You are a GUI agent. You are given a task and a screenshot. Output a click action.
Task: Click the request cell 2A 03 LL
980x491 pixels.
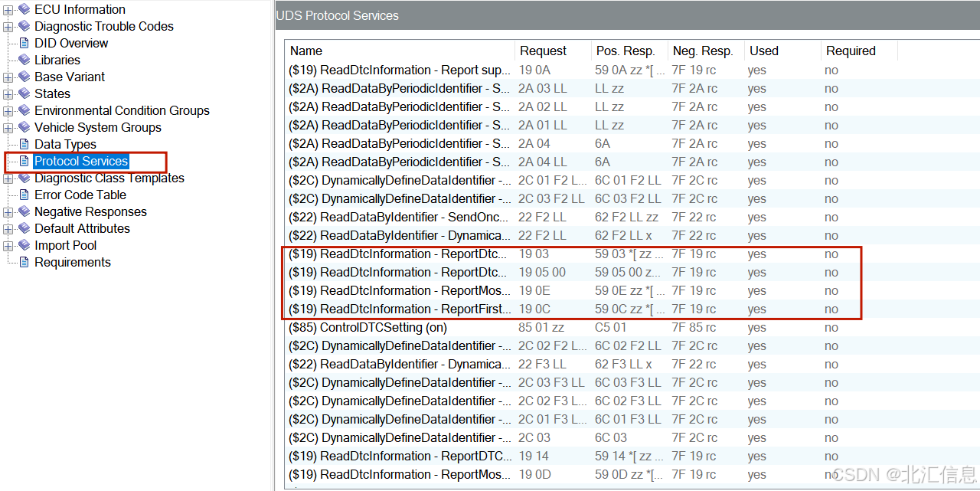pos(543,88)
